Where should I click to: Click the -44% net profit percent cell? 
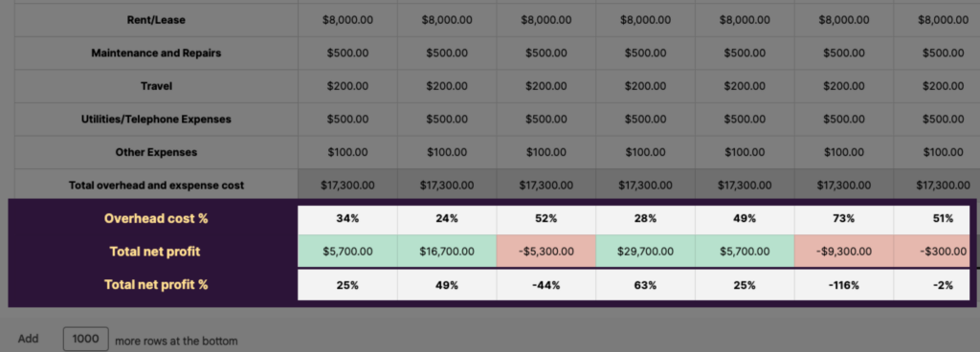coord(546,285)
